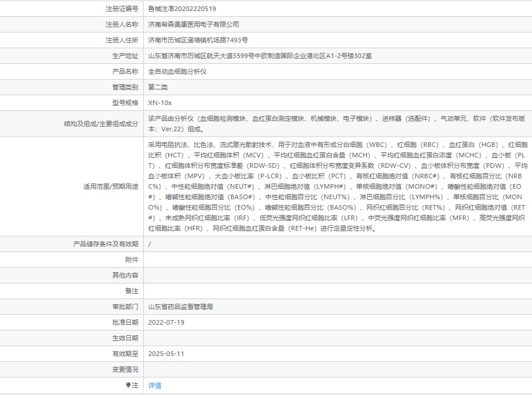
Task: Click the 变更情况 row label
Action: pos(125,369)
